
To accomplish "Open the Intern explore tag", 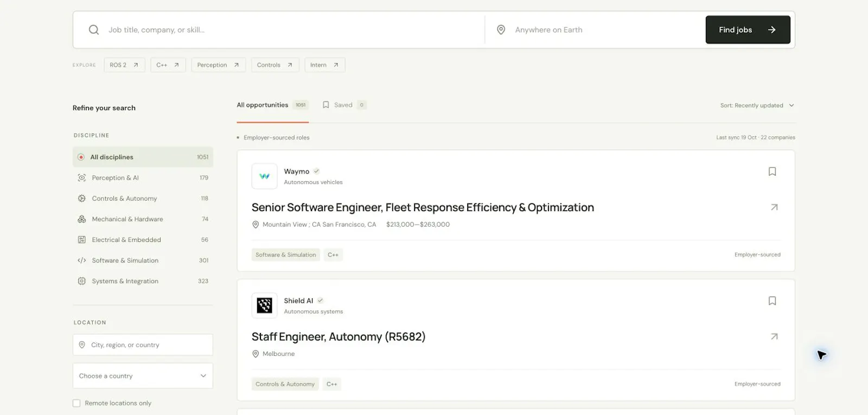I will [x=324, y=65].
